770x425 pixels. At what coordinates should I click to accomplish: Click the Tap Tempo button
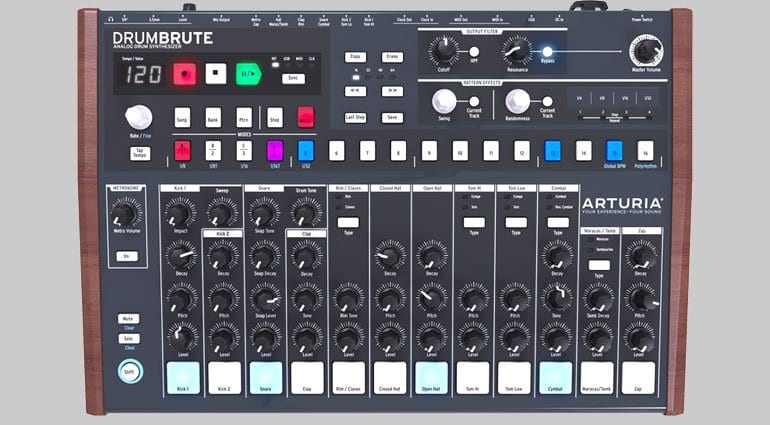click(x=140, y=154)
